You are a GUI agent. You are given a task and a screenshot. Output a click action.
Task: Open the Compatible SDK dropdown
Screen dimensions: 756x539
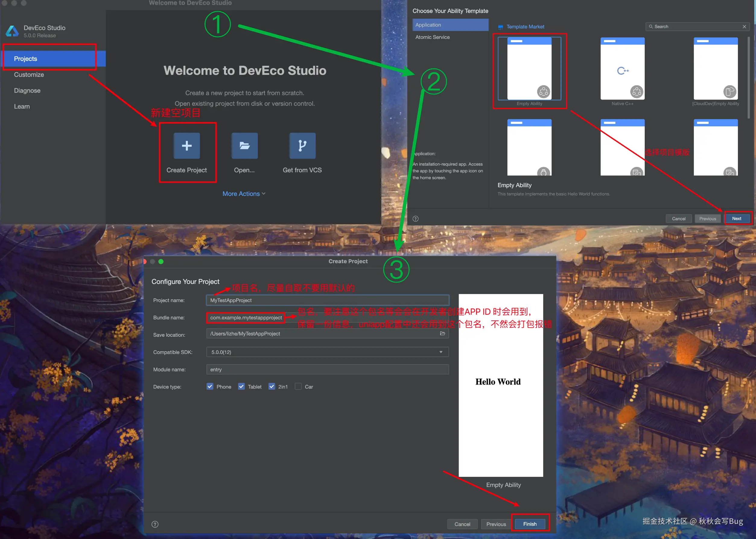pos(440,352)
